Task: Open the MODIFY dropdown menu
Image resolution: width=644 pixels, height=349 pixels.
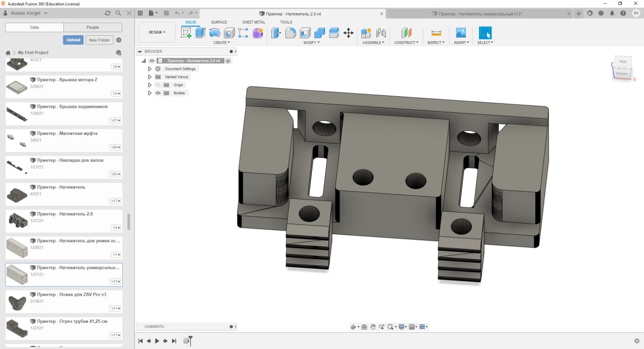Action: 311,43
